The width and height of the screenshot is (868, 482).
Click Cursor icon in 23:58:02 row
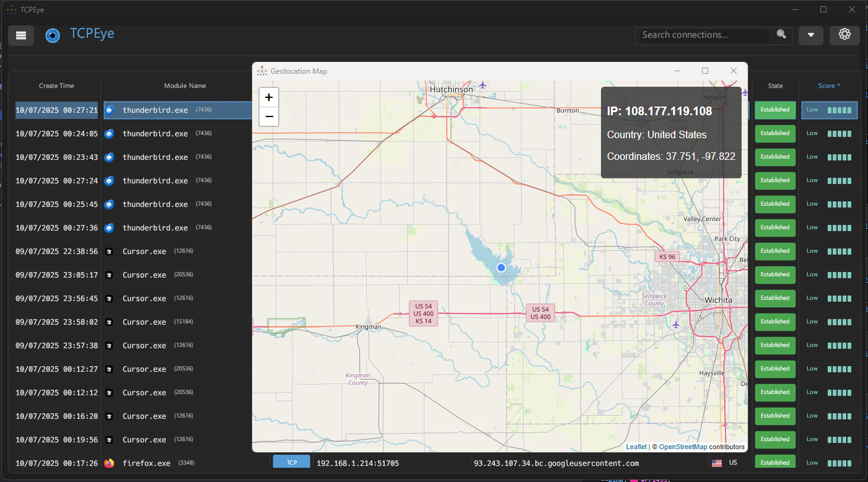pos(110,322)
